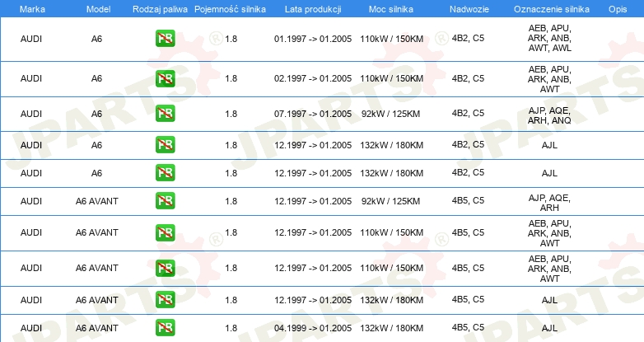Click '132kW / 180KM' in the 04.1999 row
Viewport: 644px width, 342px height.
point(391,328)
